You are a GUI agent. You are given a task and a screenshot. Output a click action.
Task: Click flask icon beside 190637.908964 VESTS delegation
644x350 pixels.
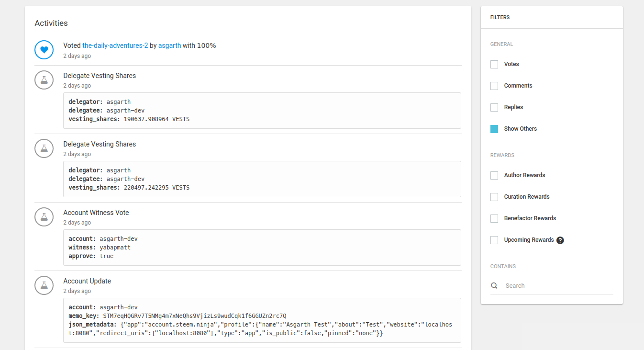point(44,80)
